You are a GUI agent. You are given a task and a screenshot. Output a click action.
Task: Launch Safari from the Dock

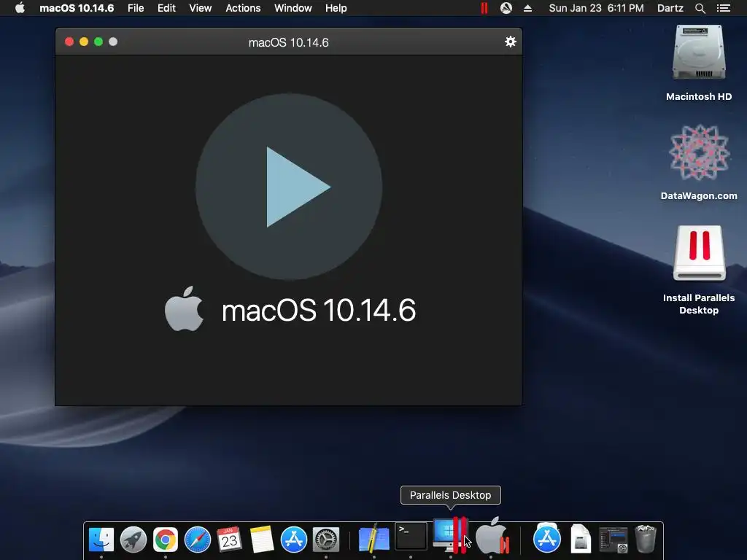[197, 540]
